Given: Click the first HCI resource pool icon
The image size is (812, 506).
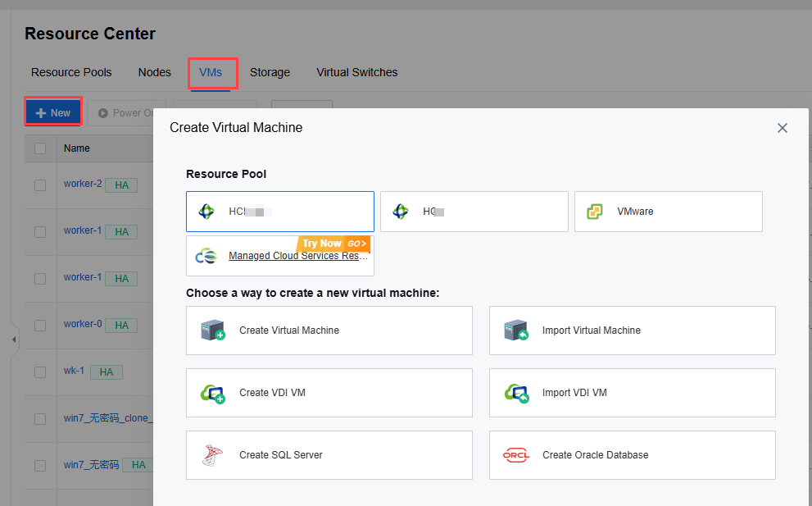Looking at the screenshot, I should [206, 212].
